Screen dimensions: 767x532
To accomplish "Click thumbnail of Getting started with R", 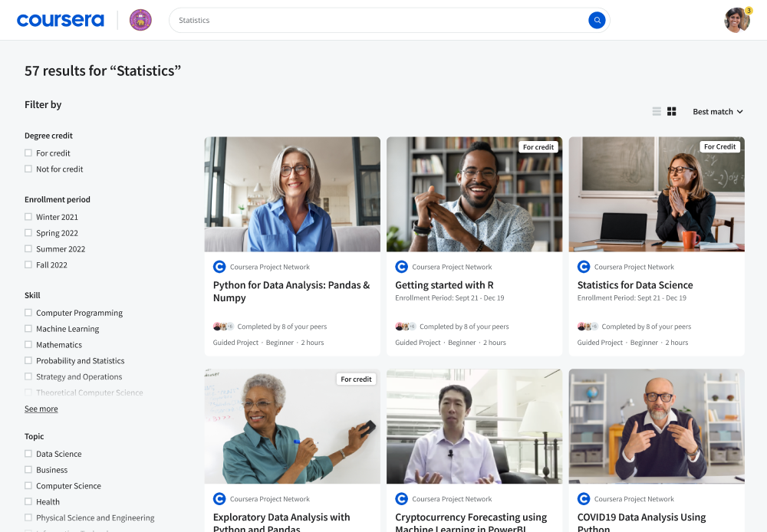I will (474, 194).
